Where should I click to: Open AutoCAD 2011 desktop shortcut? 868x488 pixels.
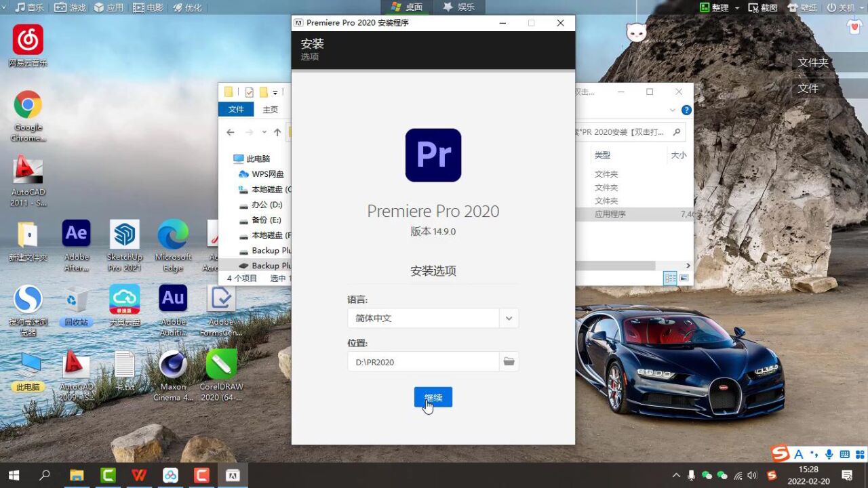(x=28, y=182)
